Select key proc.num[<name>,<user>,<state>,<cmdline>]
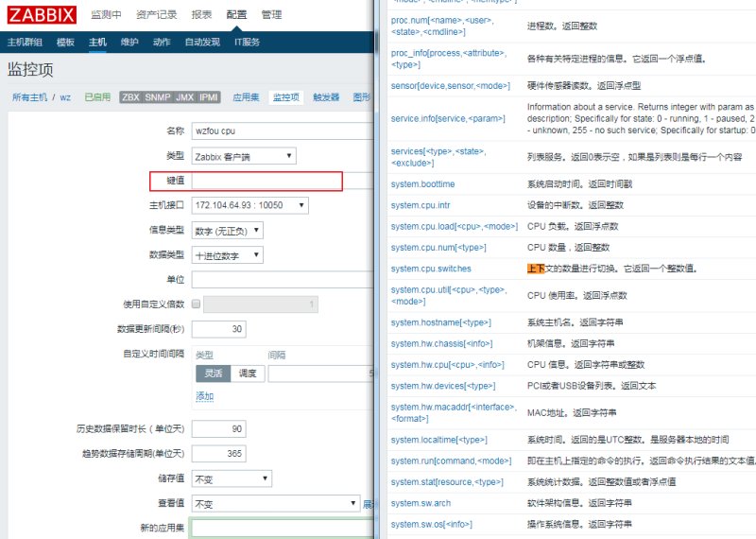756x539 pixels. pyautogui.click(x=442, y=26)
